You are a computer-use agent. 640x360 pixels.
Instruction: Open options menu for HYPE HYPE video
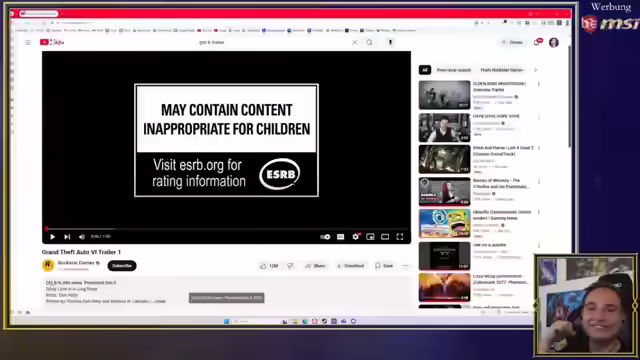[x=539, y=117]
